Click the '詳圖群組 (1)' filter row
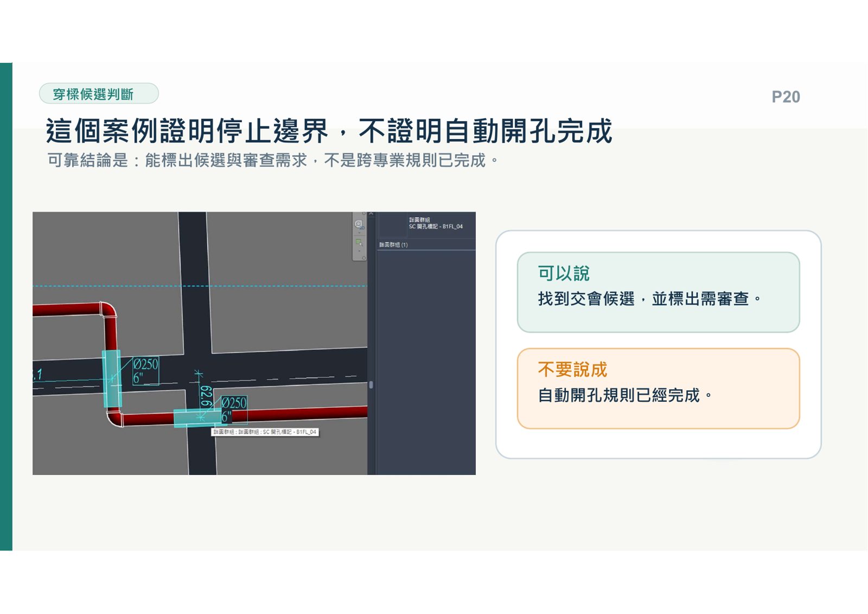Image resolution: width=868 pixels, height=614 pixels. point(426,245)
